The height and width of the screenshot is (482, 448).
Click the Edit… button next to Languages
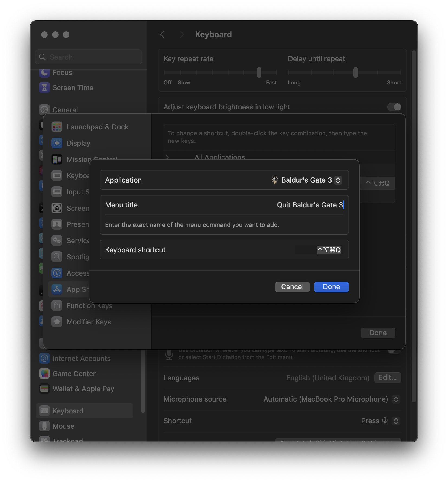[x=388, y=378]
